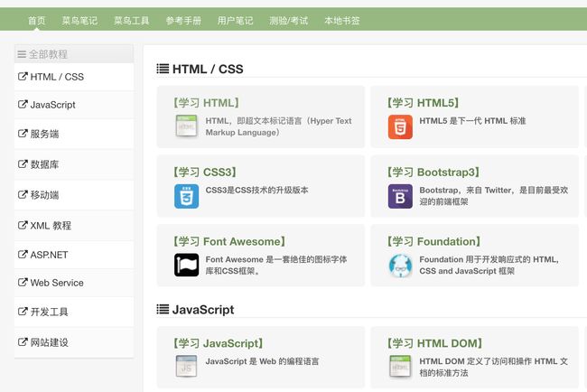Click description 'JavaScript 是 Web 的编程语言'
Screen dimensions: 587x392
click(262, 361)
